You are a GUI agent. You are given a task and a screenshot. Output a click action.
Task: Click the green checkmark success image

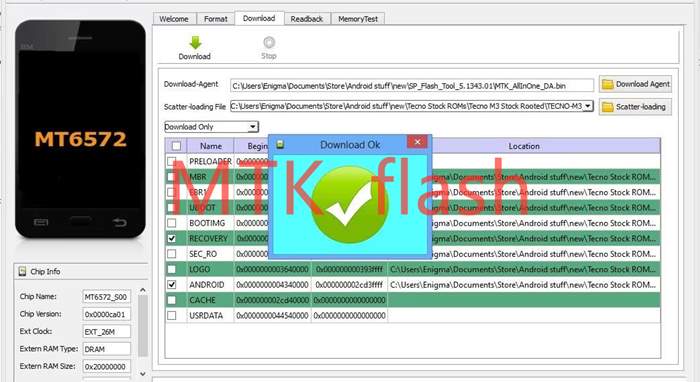pos(350,205)
